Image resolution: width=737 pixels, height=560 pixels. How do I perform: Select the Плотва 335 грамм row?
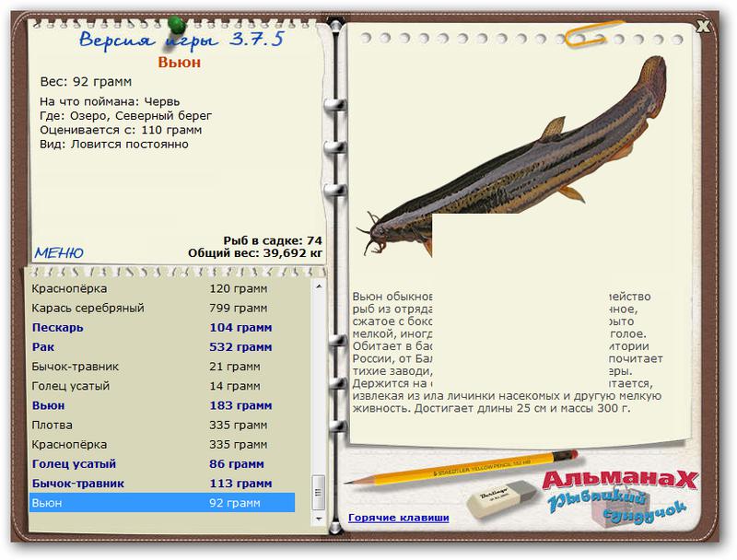tap(162, 426)
